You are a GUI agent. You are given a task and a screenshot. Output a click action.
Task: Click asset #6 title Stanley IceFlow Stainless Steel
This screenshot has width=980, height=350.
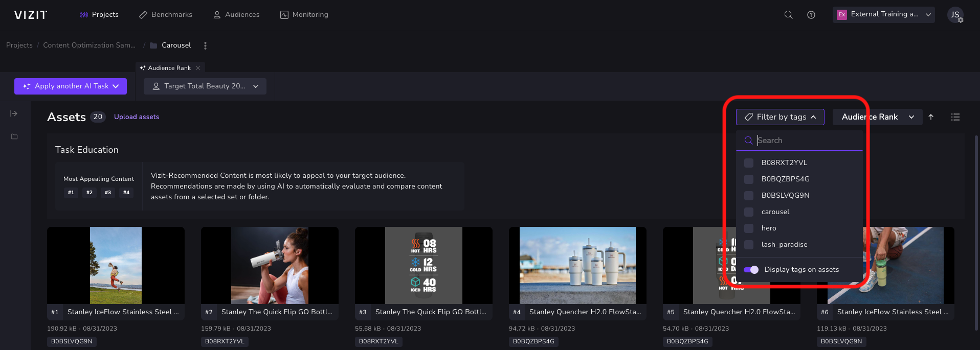tap(893, 312)
